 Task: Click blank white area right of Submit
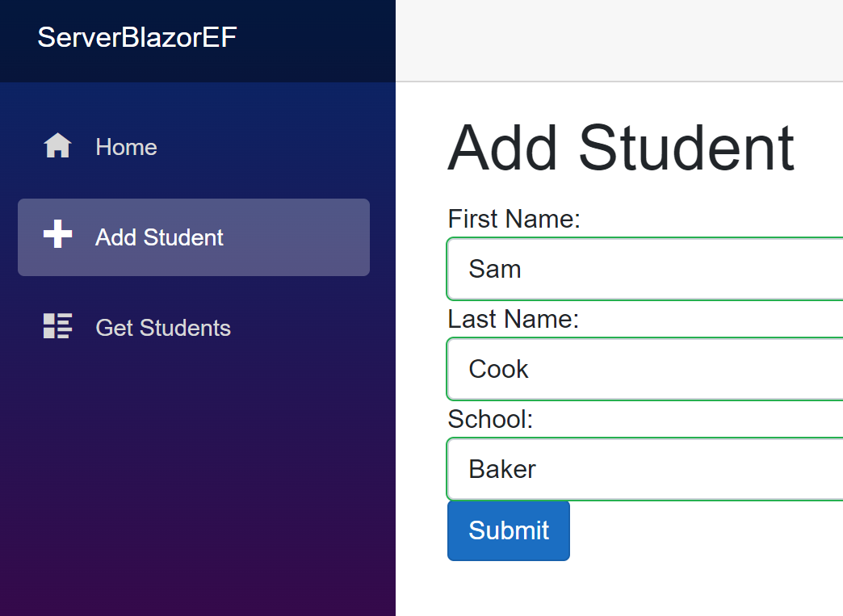[704, 532]
